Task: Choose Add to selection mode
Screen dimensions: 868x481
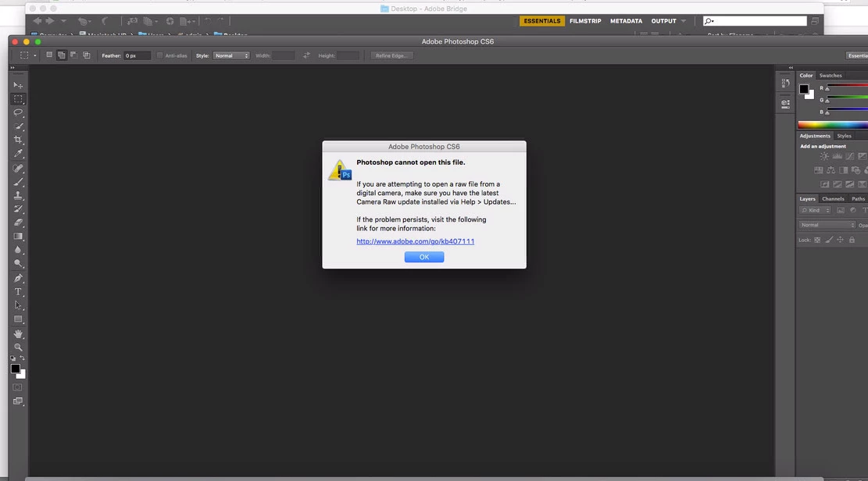Action: [62, 55]
